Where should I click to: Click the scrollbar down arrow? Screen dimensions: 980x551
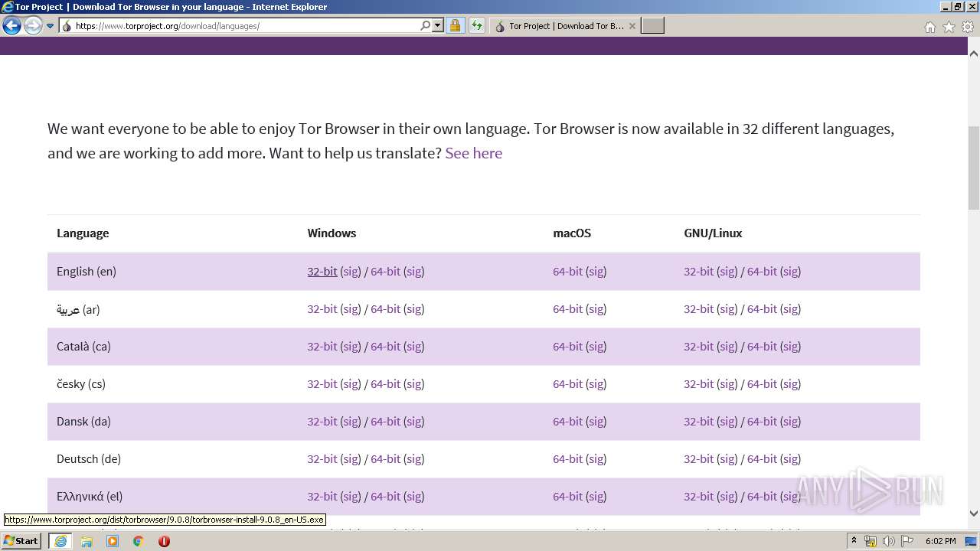(x=974, y=514)
